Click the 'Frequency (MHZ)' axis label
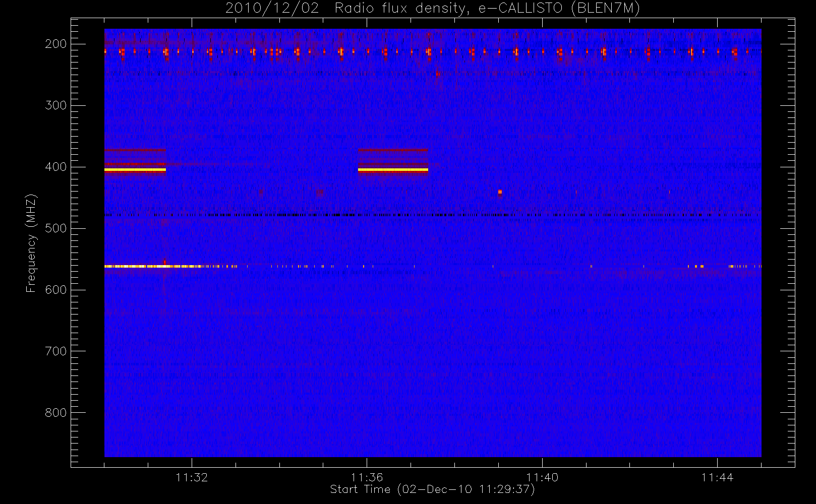Screen dimensions: 816x504 (31, 243)
